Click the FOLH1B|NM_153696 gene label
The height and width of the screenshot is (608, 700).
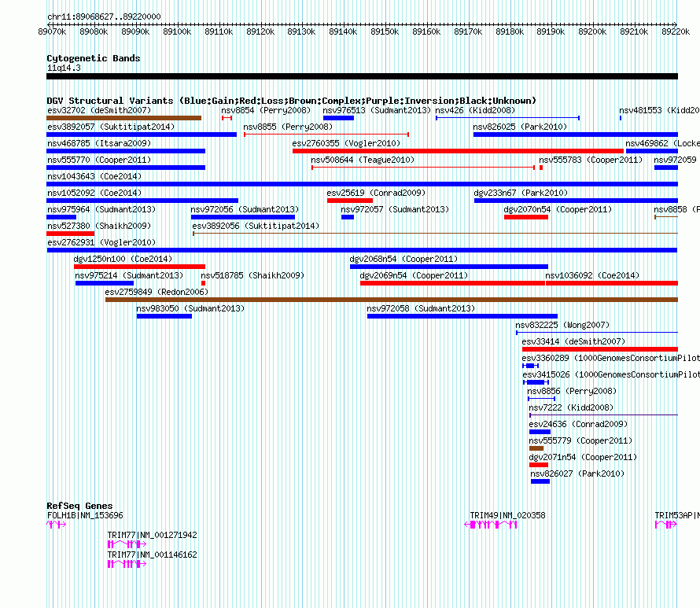coord(85,515)
